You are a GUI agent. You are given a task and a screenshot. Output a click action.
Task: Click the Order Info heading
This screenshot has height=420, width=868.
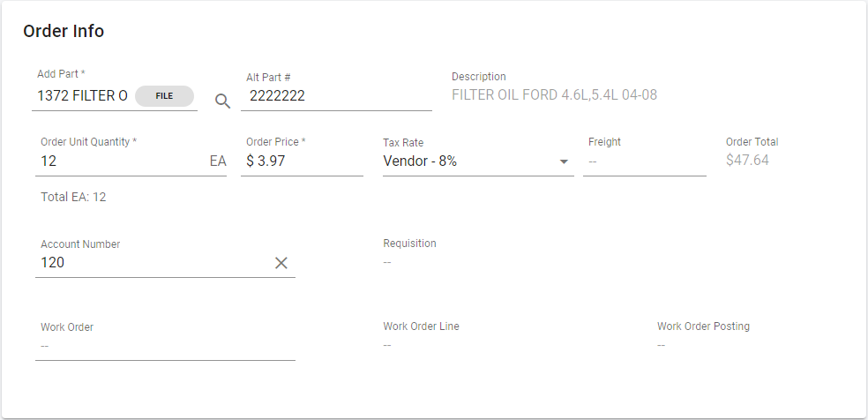[64, 31]
